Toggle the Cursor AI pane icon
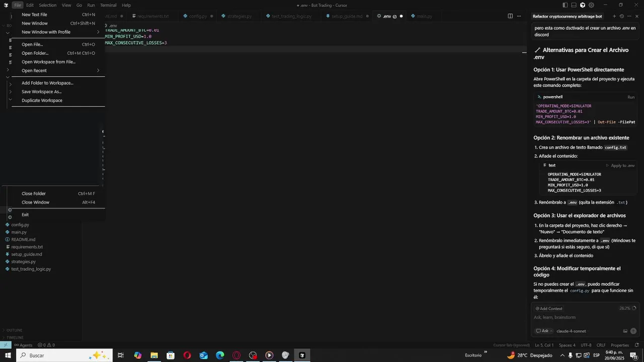This screenshot has height=362, width=644. point(583,5)
